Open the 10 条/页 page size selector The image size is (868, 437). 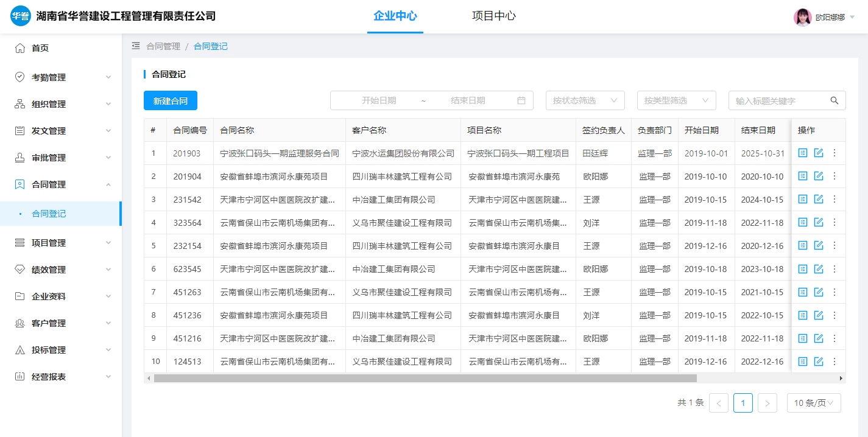[x=813, y=403]
